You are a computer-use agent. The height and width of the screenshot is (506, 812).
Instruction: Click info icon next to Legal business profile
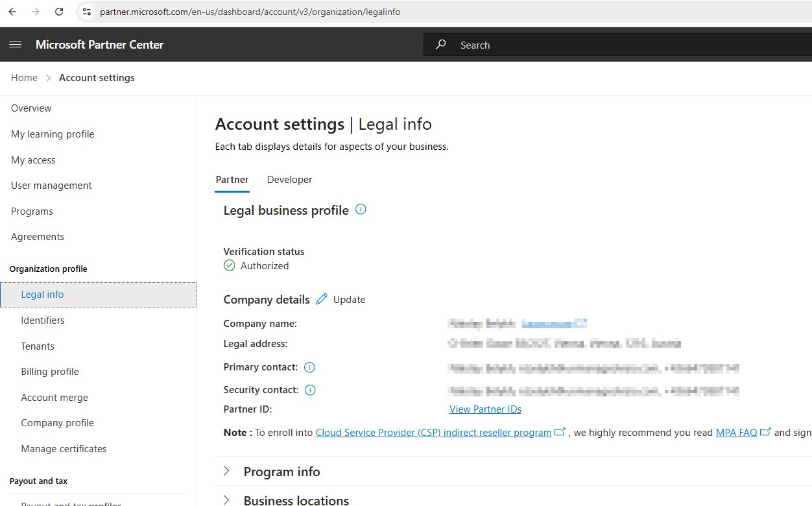[x=361, y=210]
